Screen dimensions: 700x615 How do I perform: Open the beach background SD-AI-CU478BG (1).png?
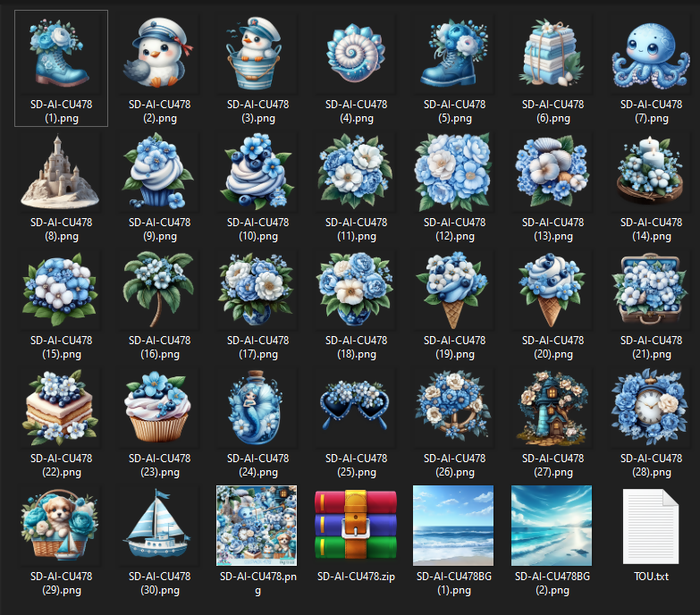click(453, 526)
